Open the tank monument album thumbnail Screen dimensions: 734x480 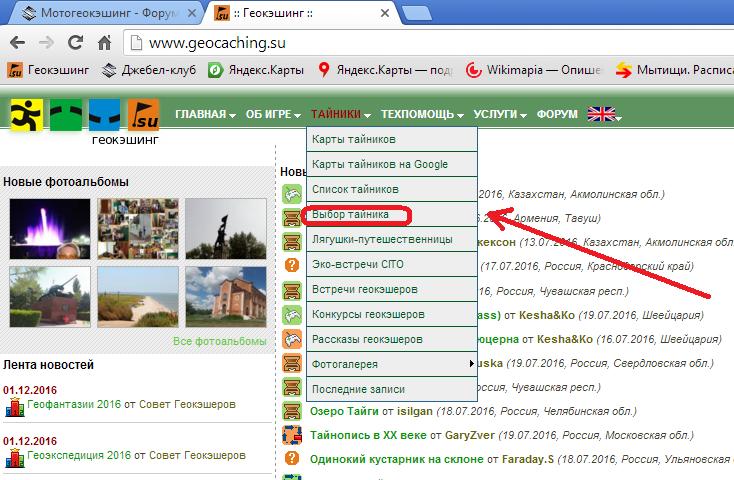tap(50, 297)
